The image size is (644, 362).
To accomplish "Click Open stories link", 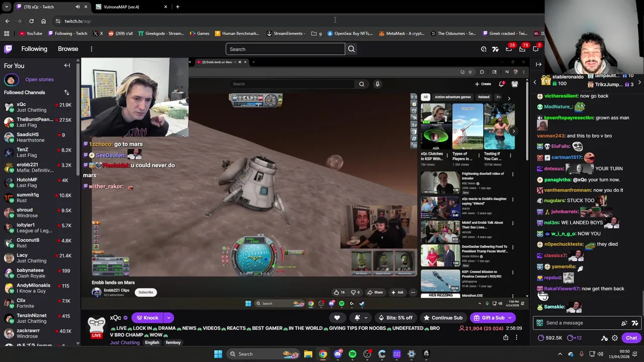I will (x=39, y=79).
